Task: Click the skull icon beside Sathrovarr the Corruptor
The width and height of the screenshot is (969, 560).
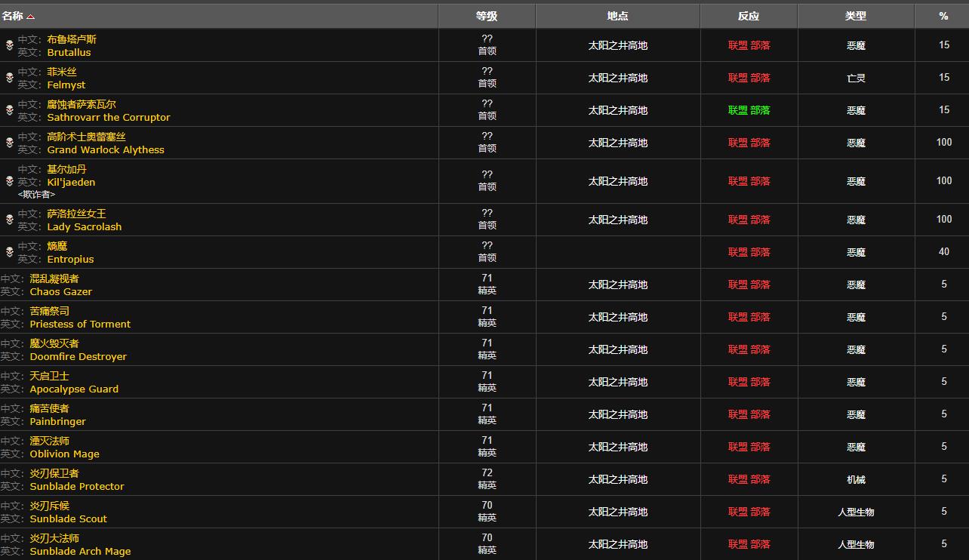Action: pyautogui.click(x=9, y=110)
